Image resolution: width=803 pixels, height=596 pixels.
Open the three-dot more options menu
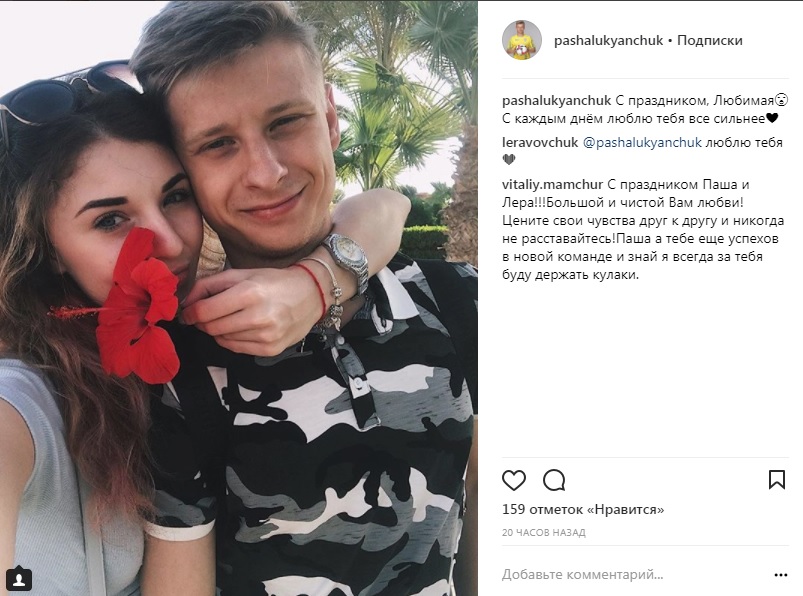tap(780, 575)
